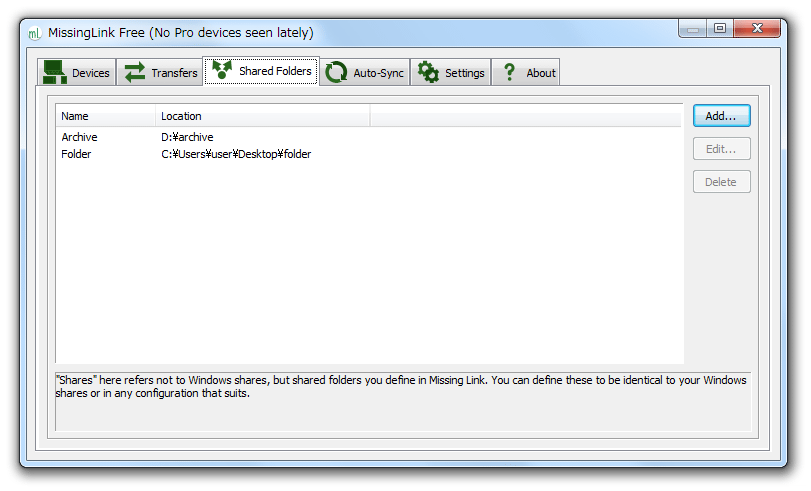Click the About question mark icon
Viewport: 811px width, 491px height.
[509, 72]
